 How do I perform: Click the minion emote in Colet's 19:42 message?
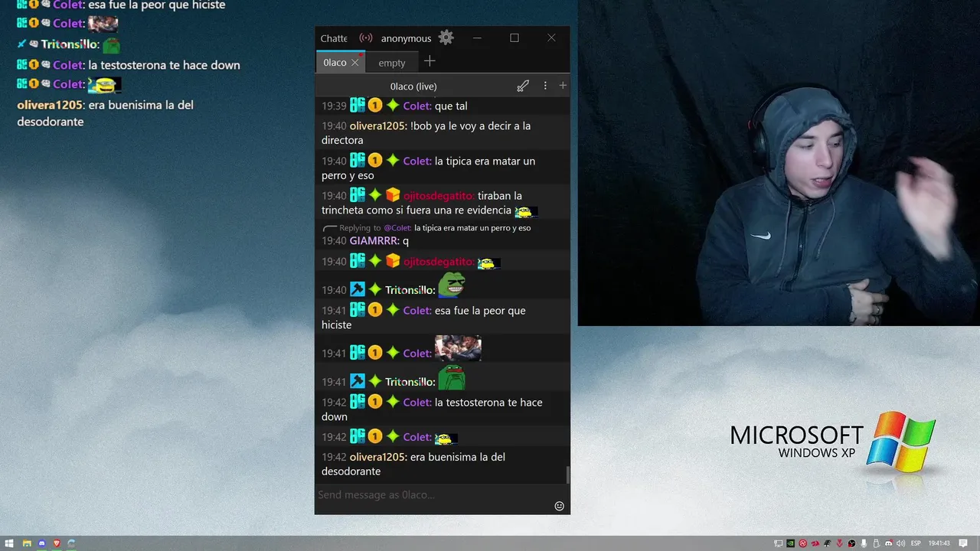(x=446, y=439)
